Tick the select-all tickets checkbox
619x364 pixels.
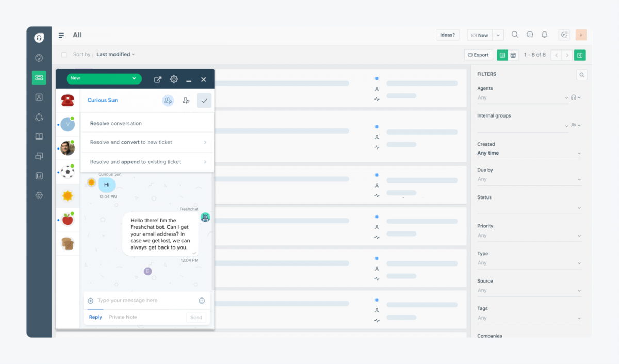pyautogui.click(x=64, y=55)
